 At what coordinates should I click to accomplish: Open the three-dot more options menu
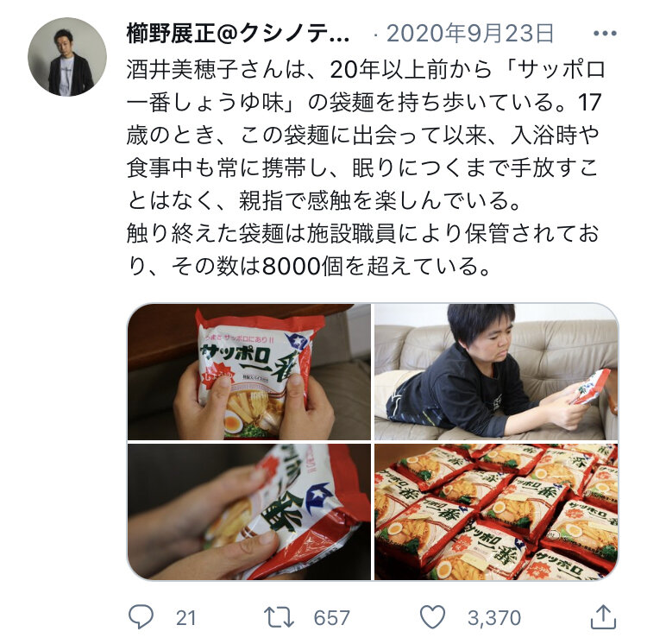click(x=605, y=34)
